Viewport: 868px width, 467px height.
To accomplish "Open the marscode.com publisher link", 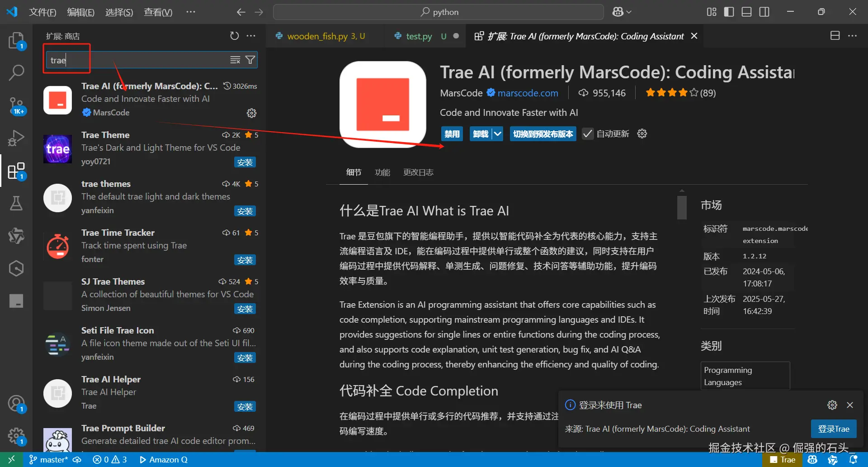I will [x=528, y=93].
